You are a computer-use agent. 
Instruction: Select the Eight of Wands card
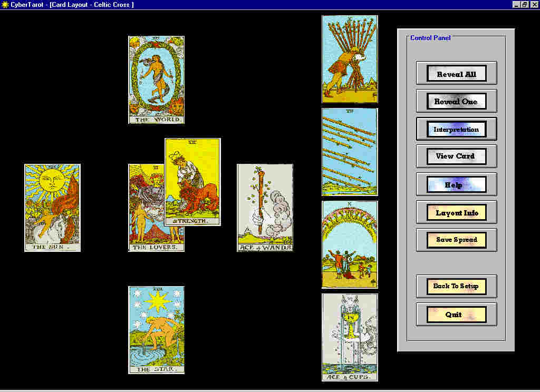[x=350, y=152]
